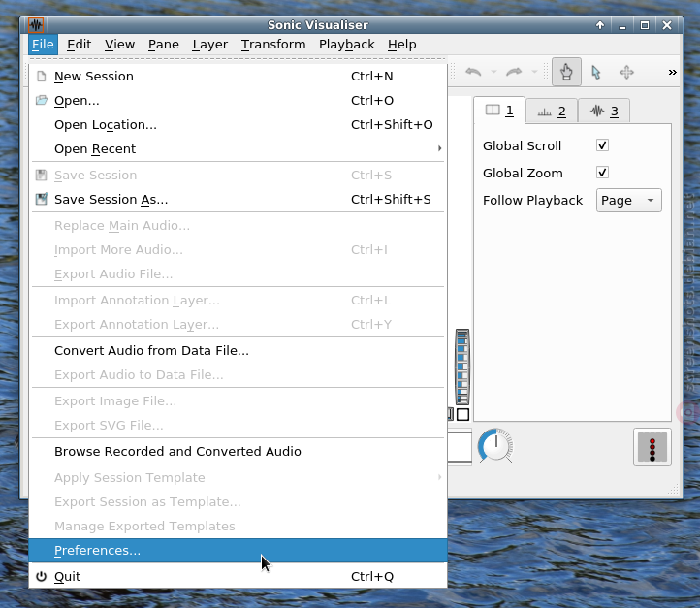Maximize the Sonic Visualiser window
This screenshot has height=608, width=700.
tap(645, 25)
